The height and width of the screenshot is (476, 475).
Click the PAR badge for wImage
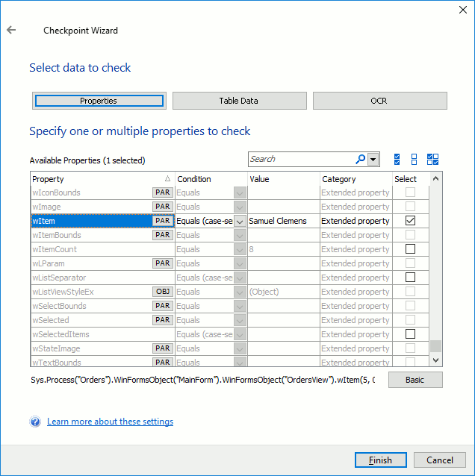coord(163,207)
